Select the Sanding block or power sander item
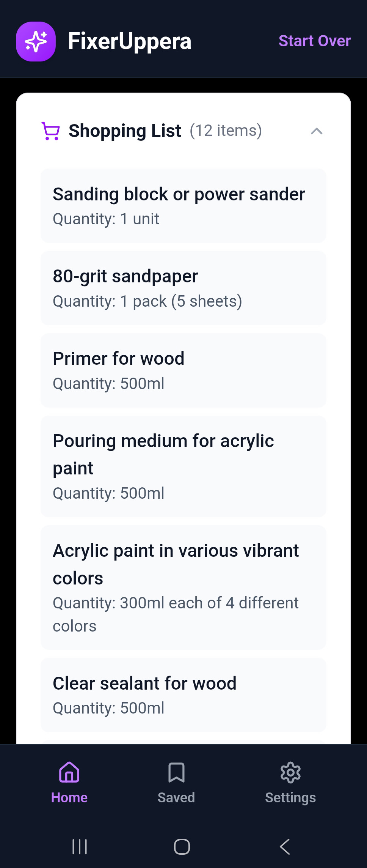 click(183, 206)
